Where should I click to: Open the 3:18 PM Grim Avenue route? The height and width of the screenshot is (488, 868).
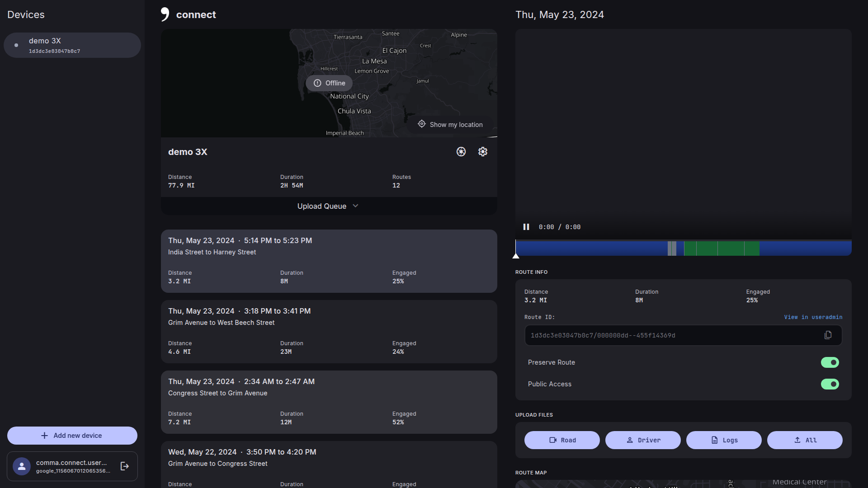(329, 331)
